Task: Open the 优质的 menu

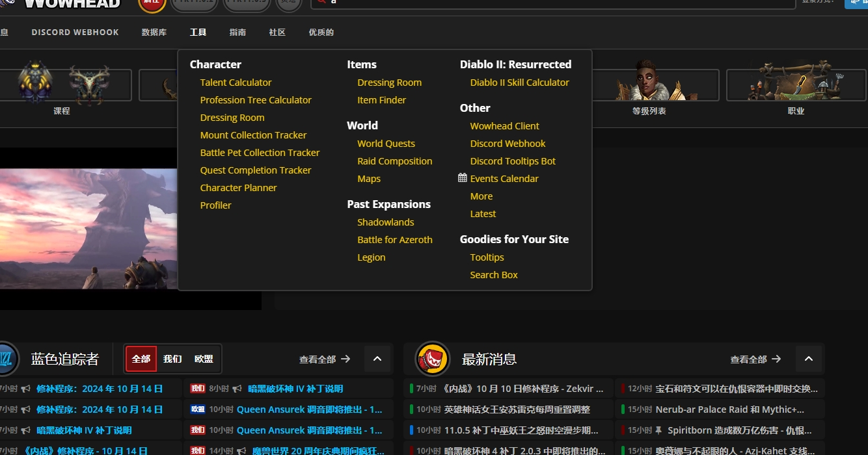Action: 321,32
